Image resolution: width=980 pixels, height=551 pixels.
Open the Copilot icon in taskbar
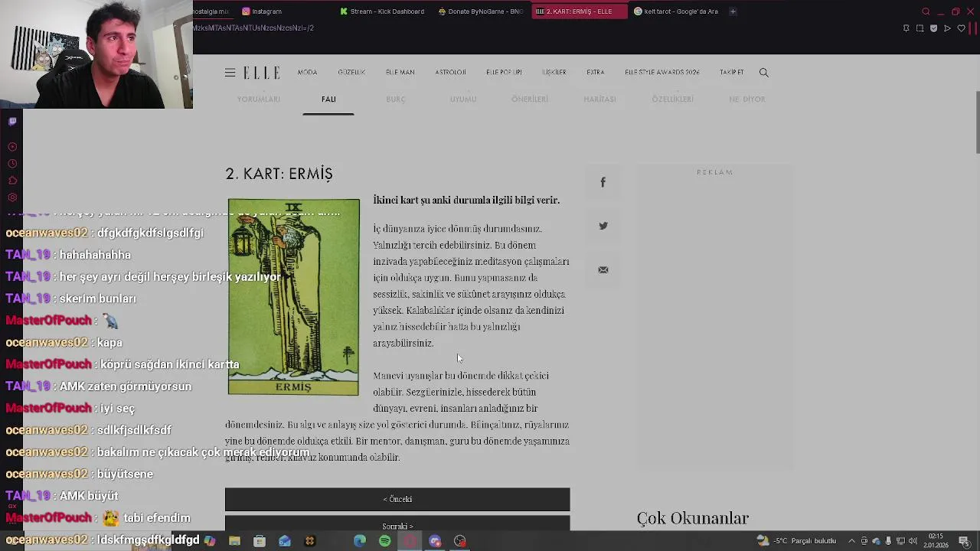(210, 541)
